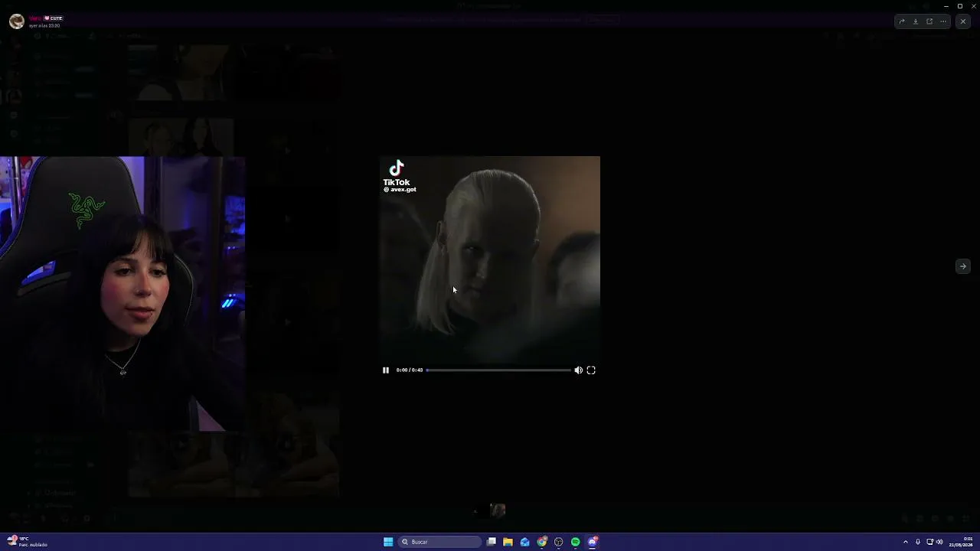Download the media using the download icon
This screenshot has width=980, height=551.
(x=916, y=21)
